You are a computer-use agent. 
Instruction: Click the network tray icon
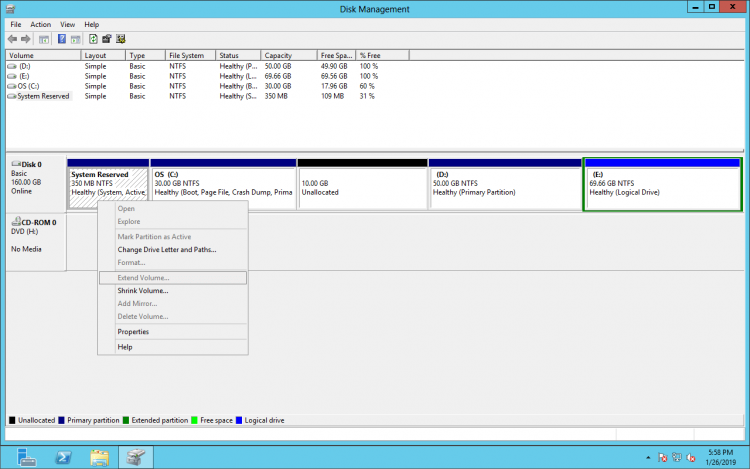coord(677,458)
